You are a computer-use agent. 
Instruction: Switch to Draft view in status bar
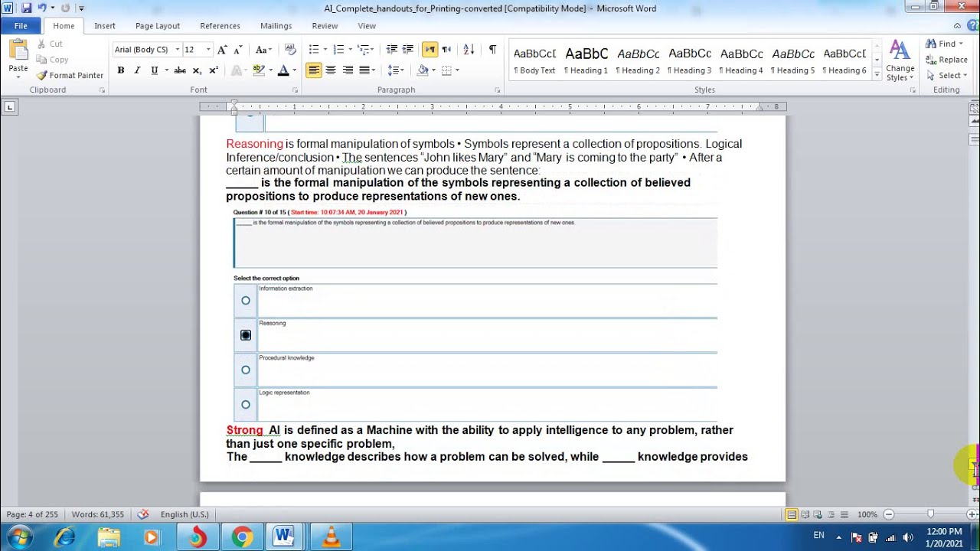coord(844,514)
